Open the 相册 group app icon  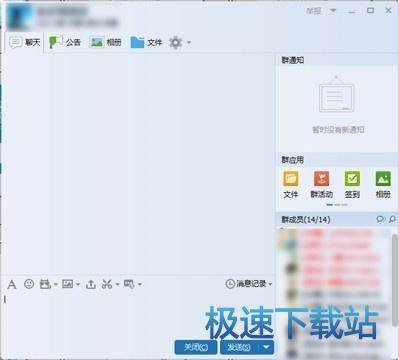383,184
